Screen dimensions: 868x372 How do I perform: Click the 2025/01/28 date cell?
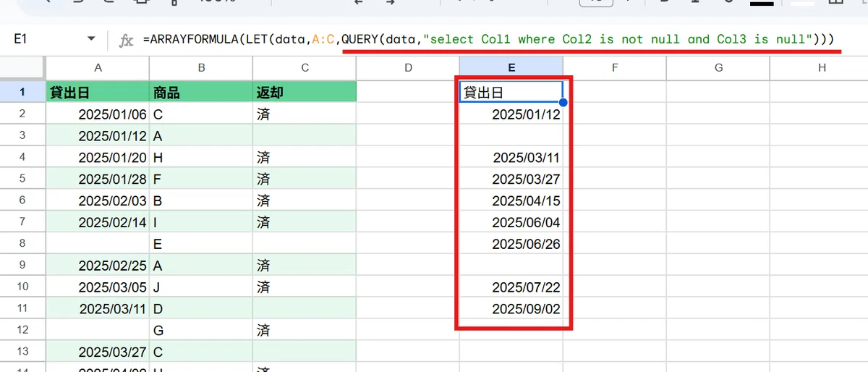point(98,179)
